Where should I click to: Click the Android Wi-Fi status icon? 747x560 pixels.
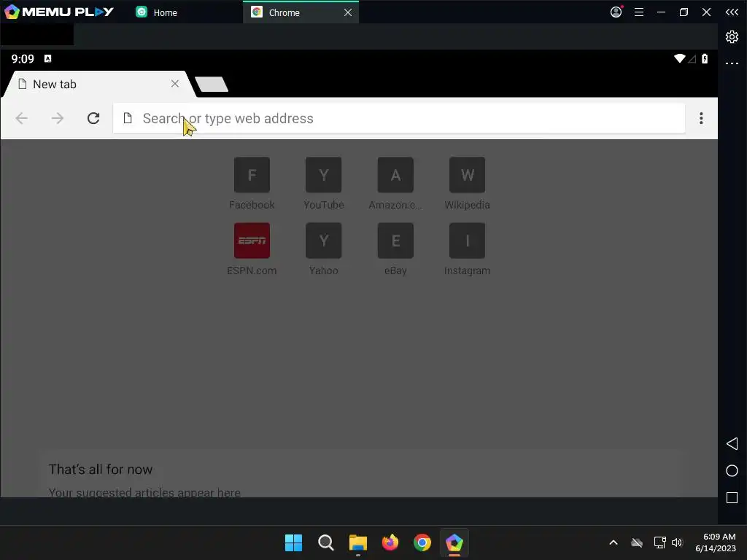(x=679, y=58)
